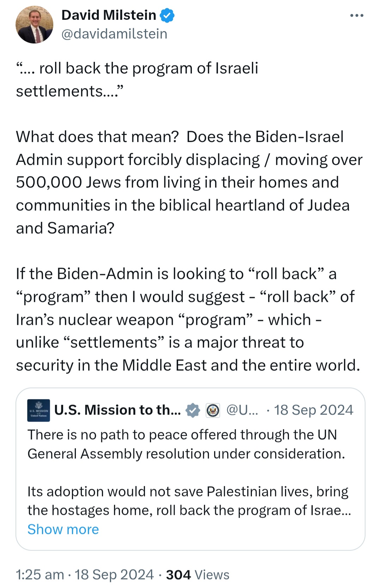
Task: Open the quoted tweet's body text
Action: (189, 473)
